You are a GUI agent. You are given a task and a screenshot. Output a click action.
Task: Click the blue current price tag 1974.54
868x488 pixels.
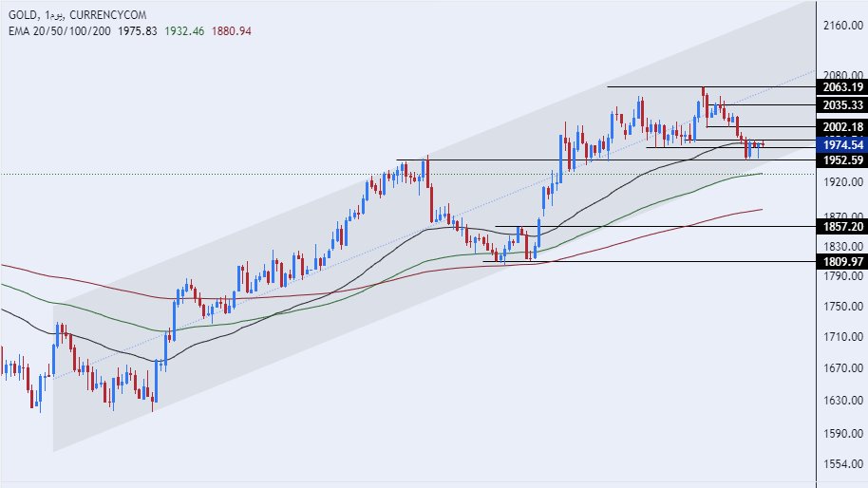843,144
